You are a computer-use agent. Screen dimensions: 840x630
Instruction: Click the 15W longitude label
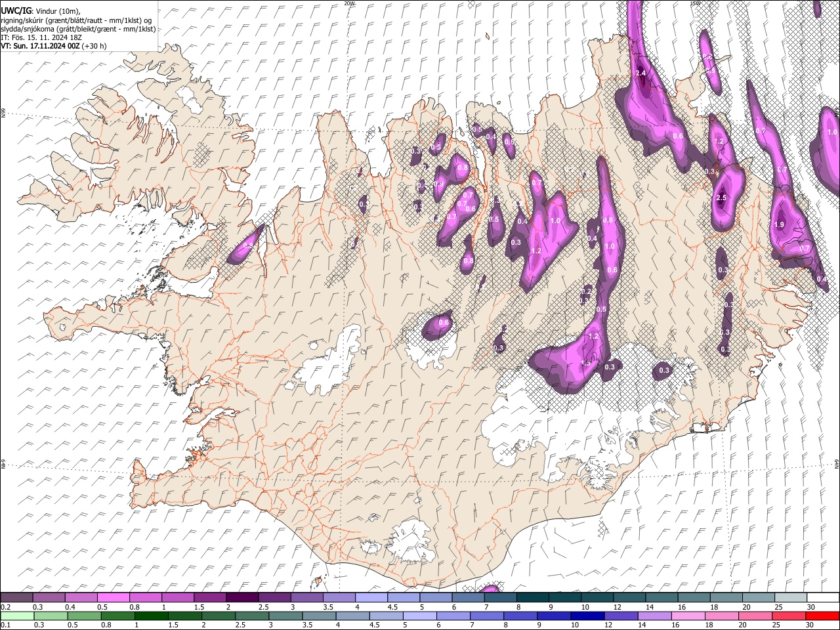pos(695,3)
